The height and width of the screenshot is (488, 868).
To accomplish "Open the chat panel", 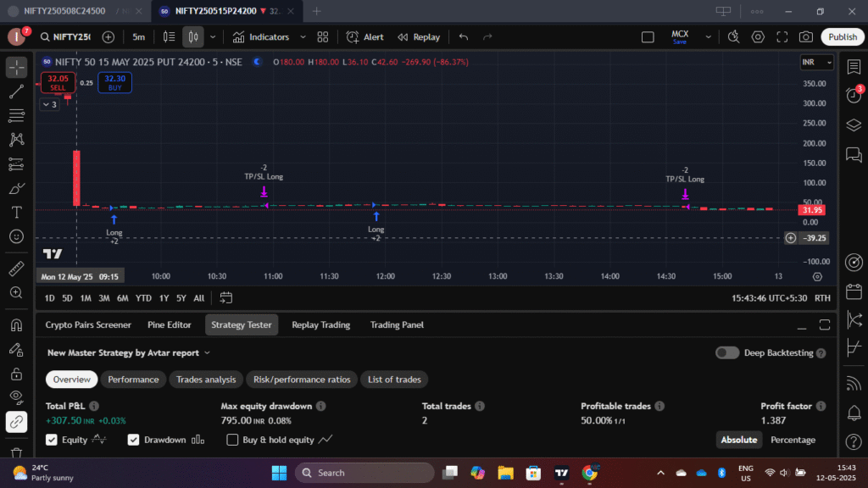I will (854, 154).
